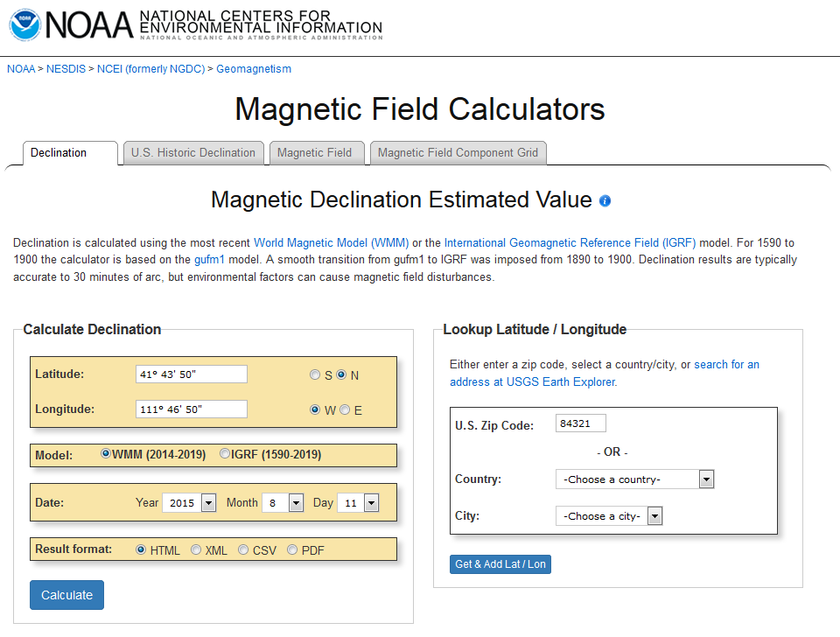
Task: Switch to U.S. Historic Declination tab
Action: click(192, 152)
